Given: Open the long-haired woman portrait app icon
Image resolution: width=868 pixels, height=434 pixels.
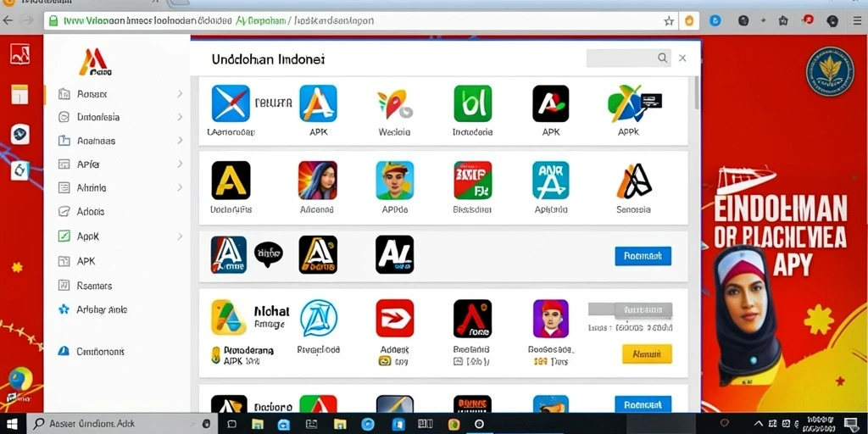Looking at the screenshot, I should coord(318,180).
